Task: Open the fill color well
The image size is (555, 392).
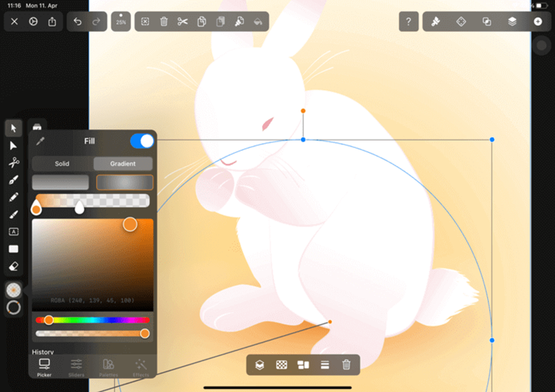Action: 14,289
